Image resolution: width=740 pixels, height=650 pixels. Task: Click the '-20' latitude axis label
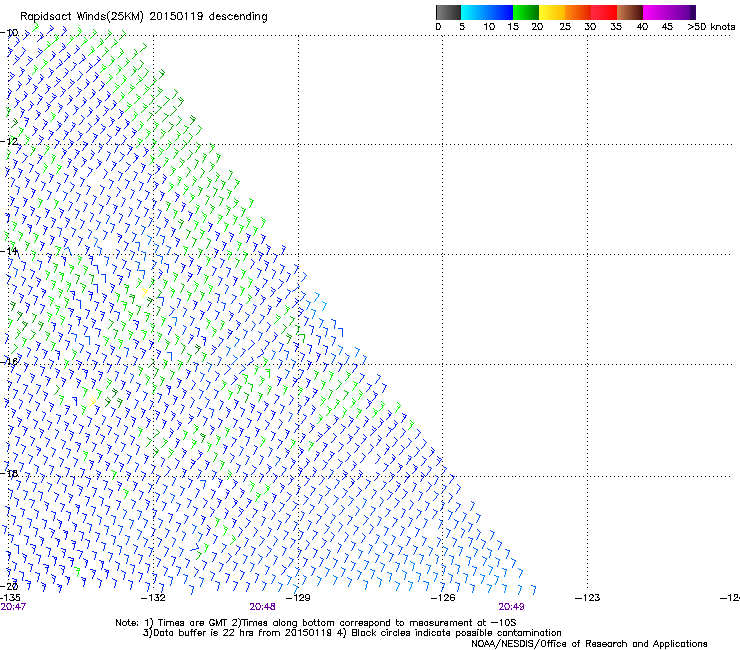click(9, 586)
